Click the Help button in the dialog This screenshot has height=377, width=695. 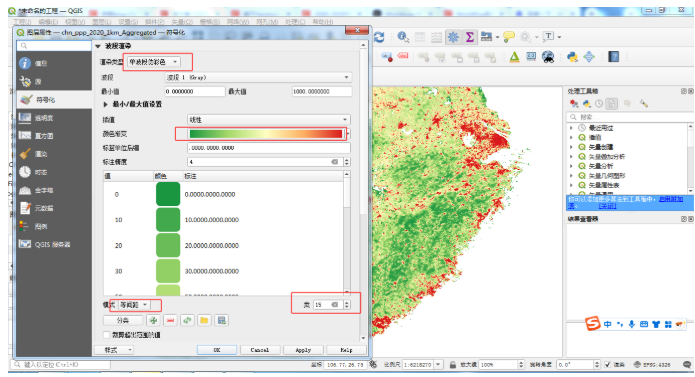(x=346, y=350)
